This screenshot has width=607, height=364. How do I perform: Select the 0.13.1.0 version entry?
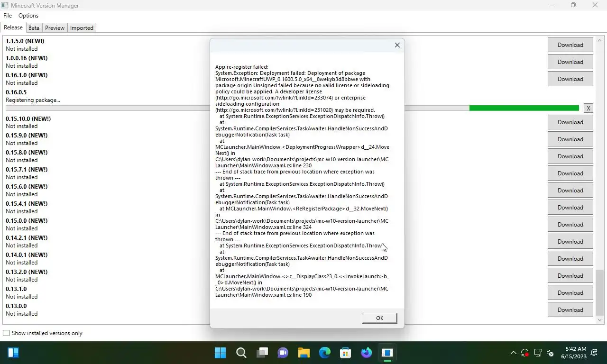point(16,289)
